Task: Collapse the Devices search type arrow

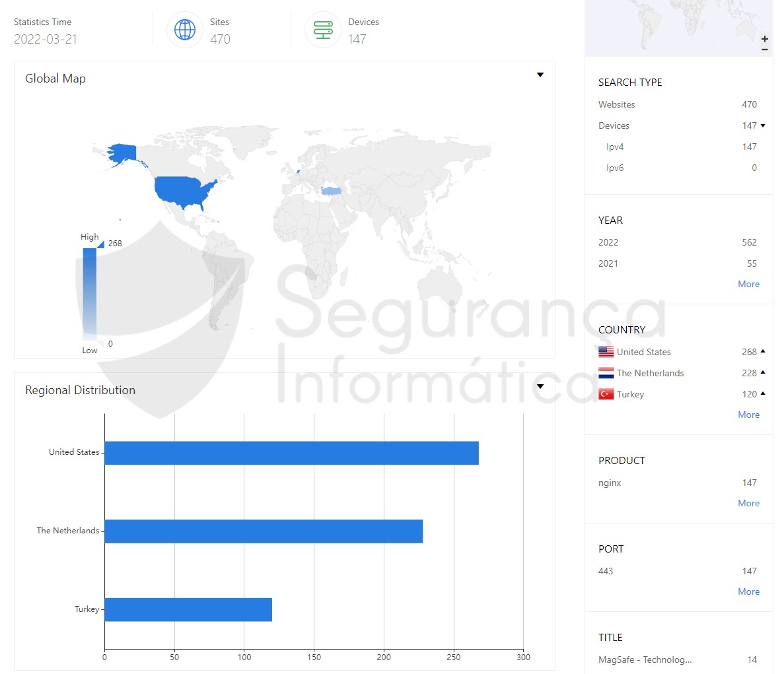Action: 763,125
